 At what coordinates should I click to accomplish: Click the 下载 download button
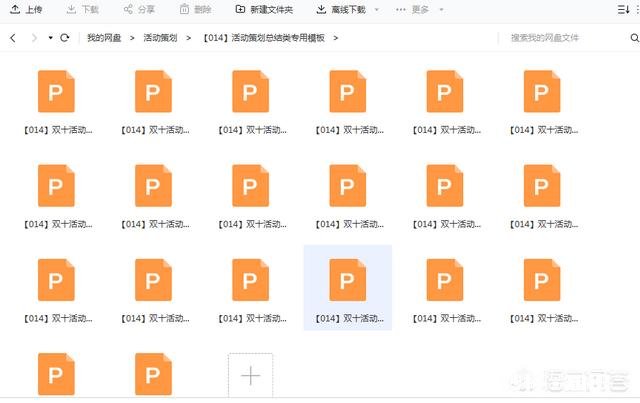(82, 9)
